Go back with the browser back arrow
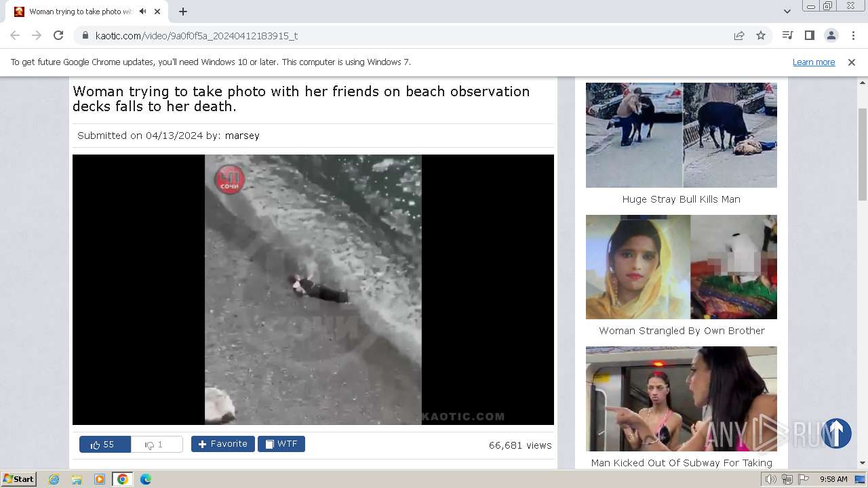 pyautogui.click(x=15, y=35)
